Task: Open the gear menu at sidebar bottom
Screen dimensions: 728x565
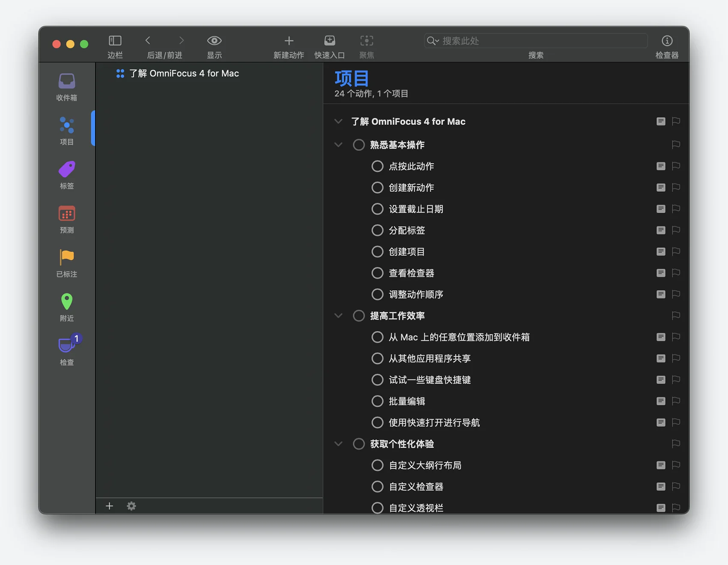Action: tap(131, 506)
